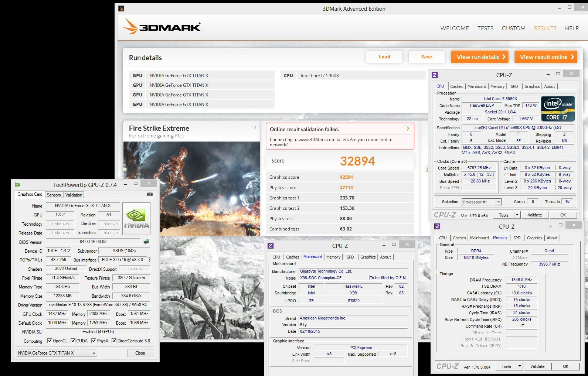Click OK button in CPU-Z Memory window
This screenshot has width=588, height=376.
(x=565, y=366)
